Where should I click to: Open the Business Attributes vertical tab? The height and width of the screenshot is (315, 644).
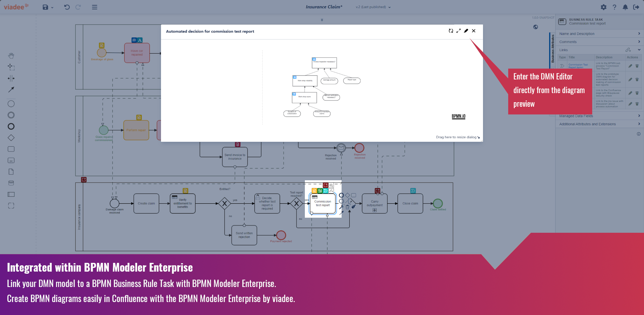click(553, 48)
